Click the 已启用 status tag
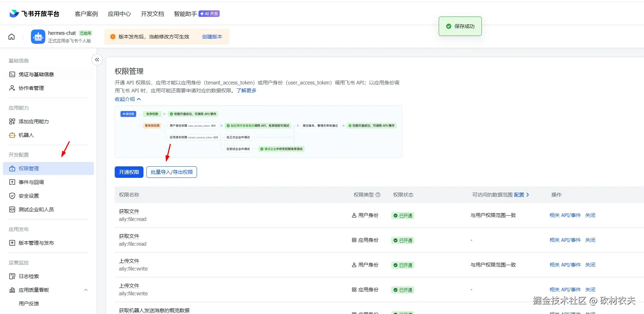644x314 pixels. click(x=86, y=33)
